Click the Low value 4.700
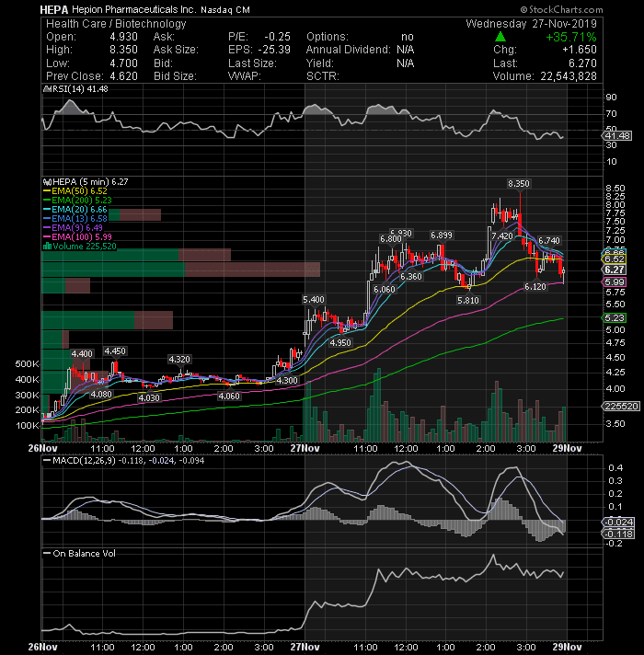This screenshot has width=644, height=655. (x=123, y=63)
